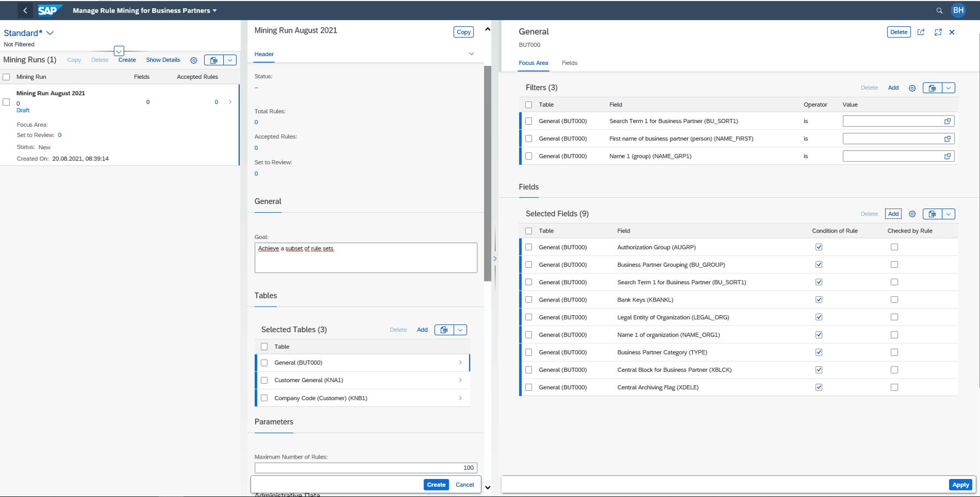Click the back arrow in the top bar
Viewport: 980px width, 497px height.
(25, 10)
